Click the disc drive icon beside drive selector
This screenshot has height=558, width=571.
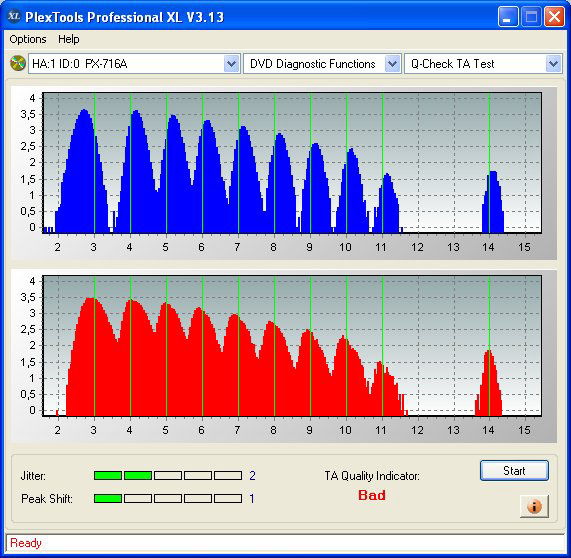17,63
